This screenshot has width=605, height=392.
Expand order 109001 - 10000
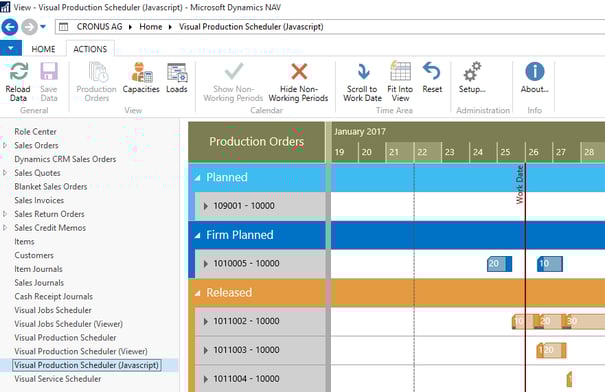coord(206,206)
